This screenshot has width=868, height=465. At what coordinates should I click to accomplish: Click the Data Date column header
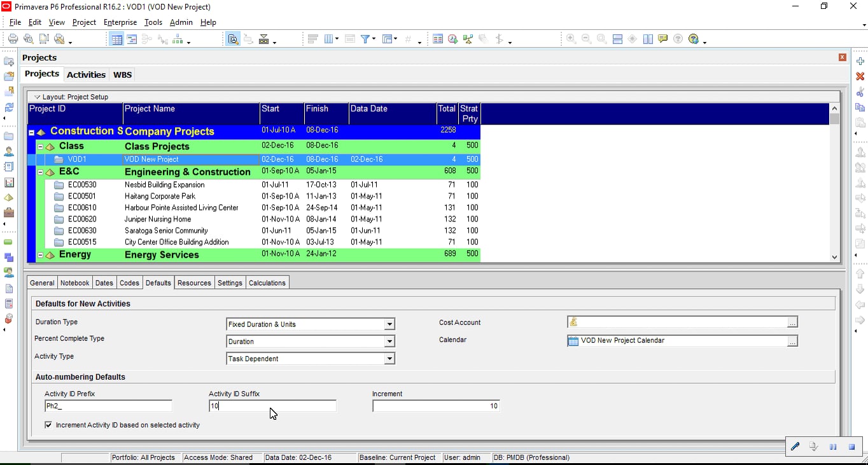(x=393, y=114)
